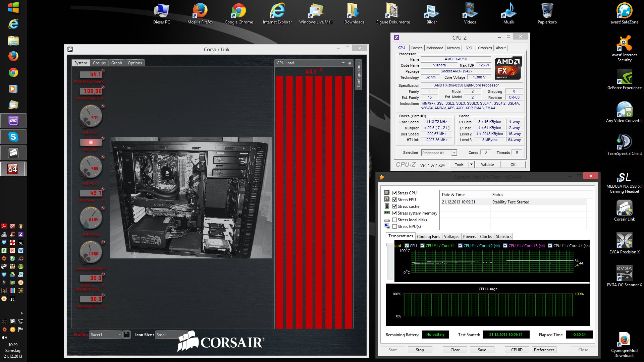Image resolution: width=644 pixels, height=362 pixels.
Task: Click the AIDA64 taskbar icon
Action: click(x=13, y=169)
